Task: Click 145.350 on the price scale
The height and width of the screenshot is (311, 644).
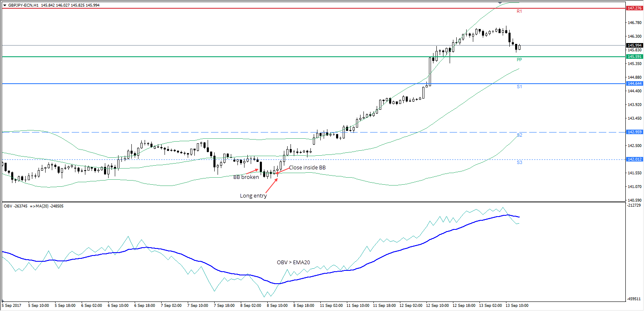Action: click(x=634, y=64)
